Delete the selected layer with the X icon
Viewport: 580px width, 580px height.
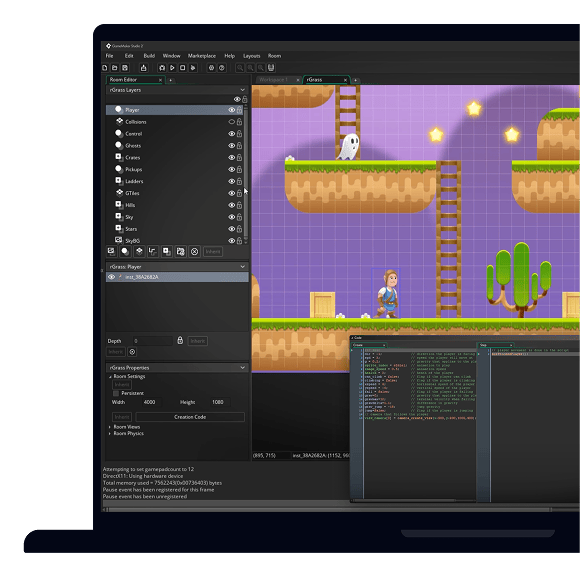point(195,252)
